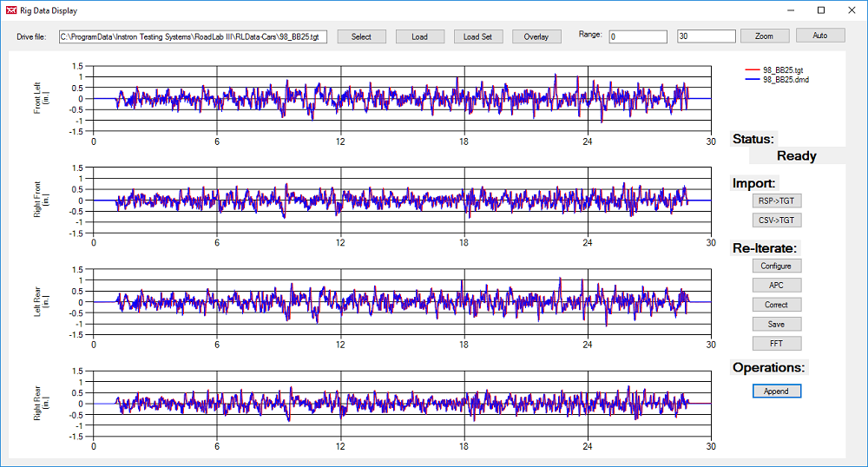868x467 pixels.
Task: Click the blue 98_BB25.dmd legend entry
Action: click(x=786, y=79)
